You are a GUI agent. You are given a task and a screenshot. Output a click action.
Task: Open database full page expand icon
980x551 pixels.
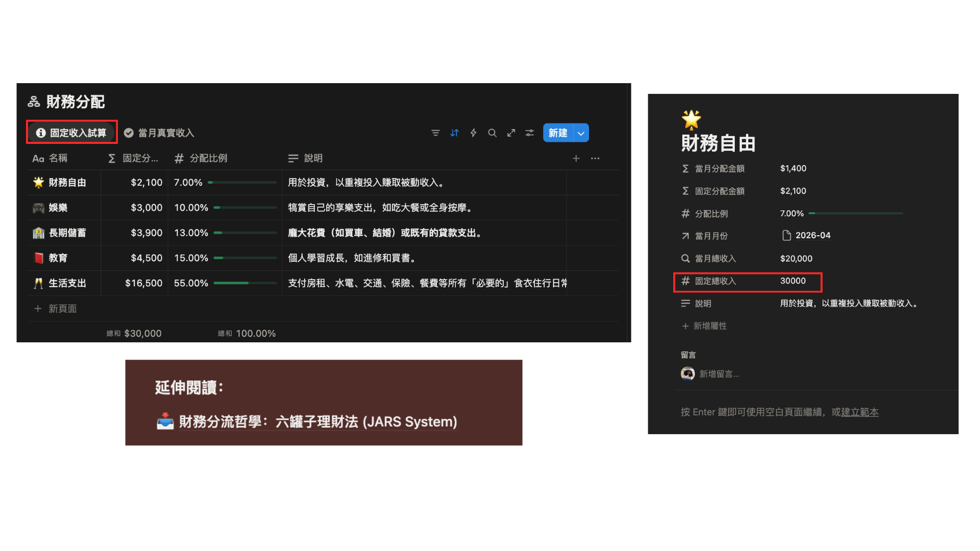511,133
